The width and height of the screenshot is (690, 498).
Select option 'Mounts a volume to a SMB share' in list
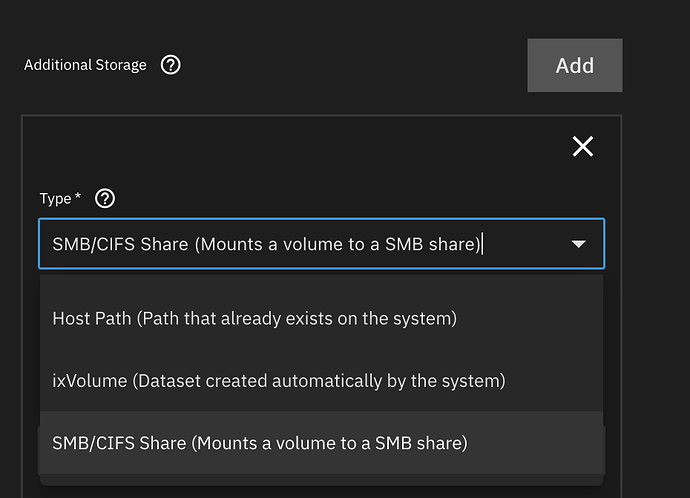(330, 443)
